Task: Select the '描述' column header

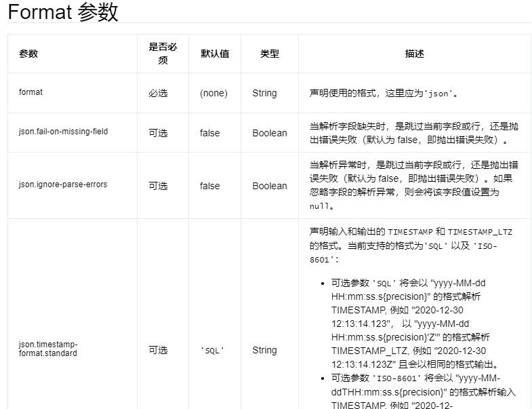Action: 415,54
